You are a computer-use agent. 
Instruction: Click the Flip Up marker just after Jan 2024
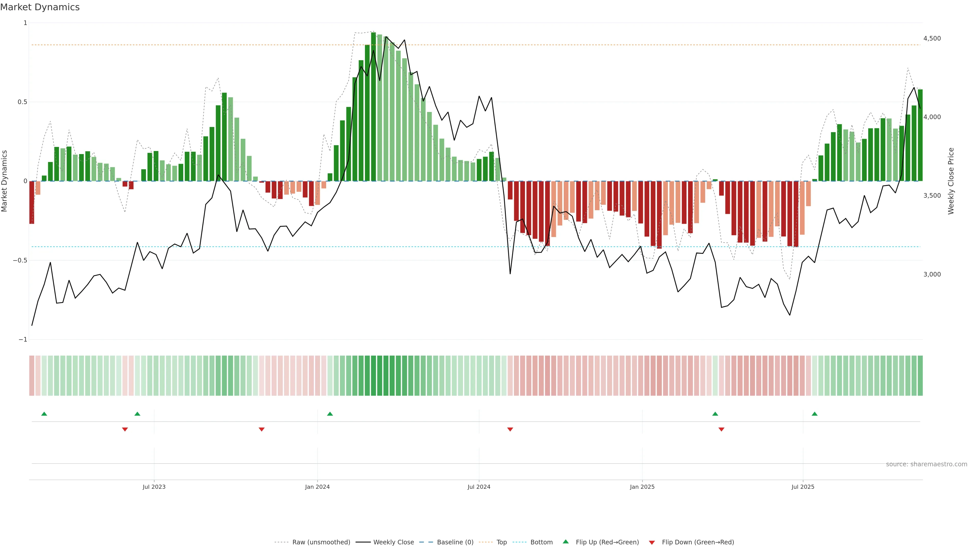click(x=330, y=414)
